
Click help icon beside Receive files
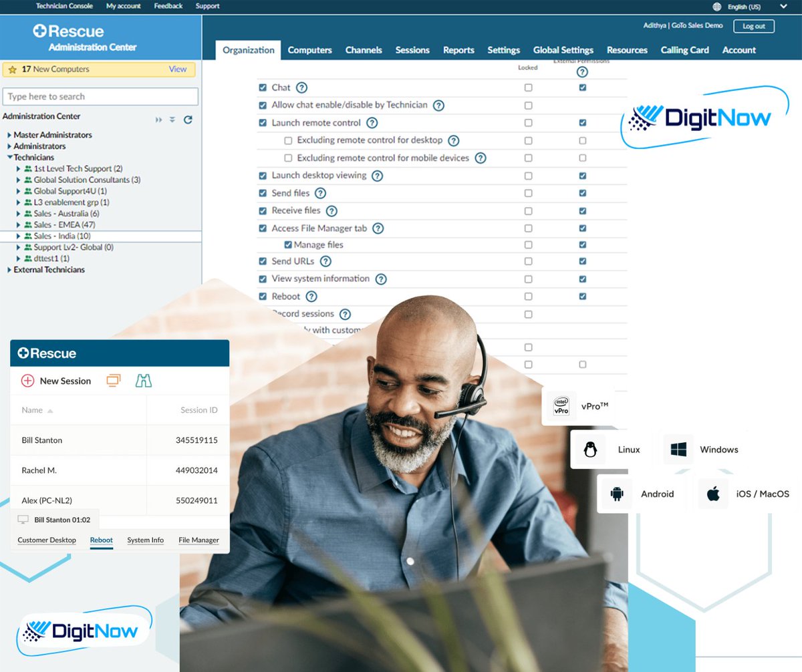pyautogui.click(x=331, y=210)
